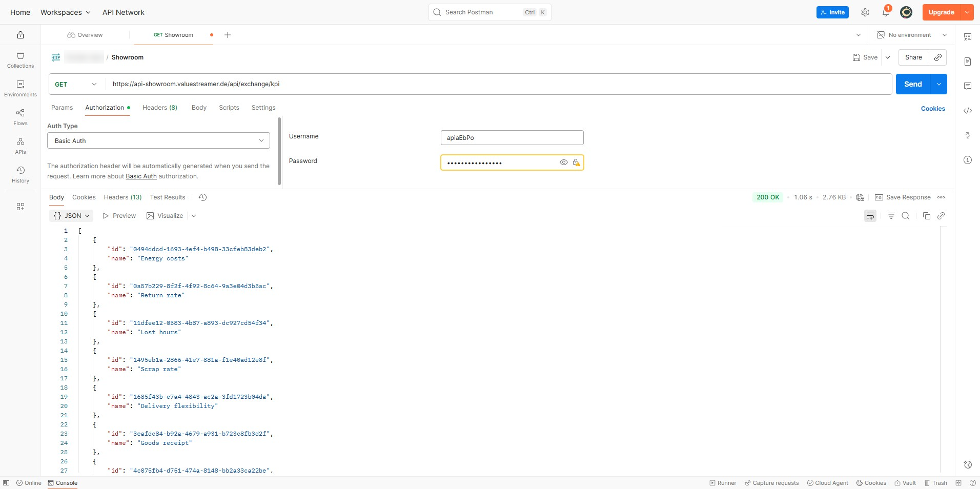980x489 pixels.
Task: Copy the response body with copy icon
Action: point(926,216)
